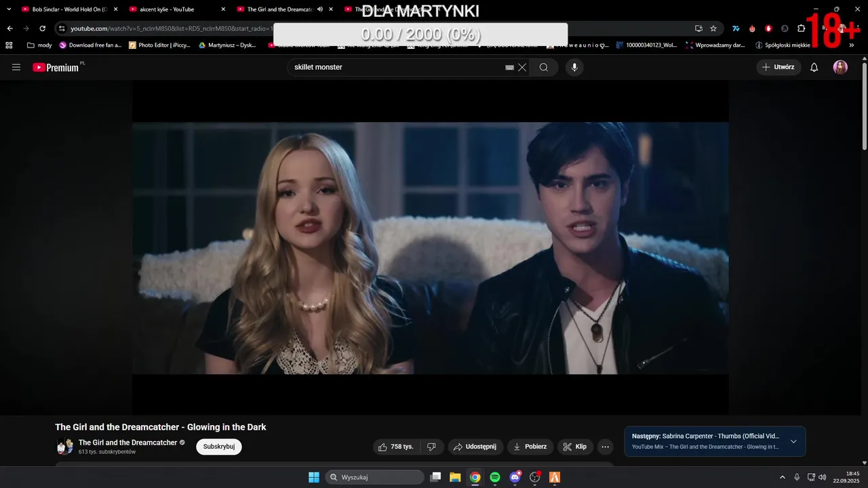Open the apps grid in bookmarks bar
868x488 pixels.
point(9,45)
